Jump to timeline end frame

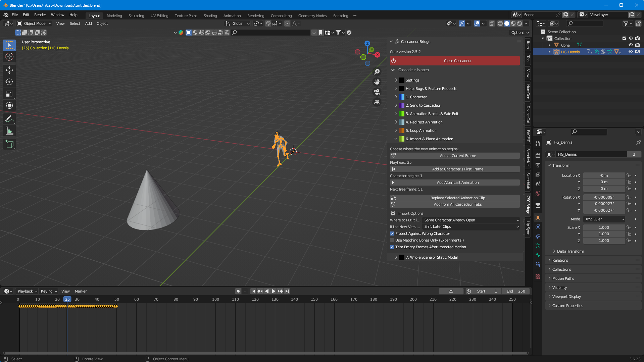(287, 291)
